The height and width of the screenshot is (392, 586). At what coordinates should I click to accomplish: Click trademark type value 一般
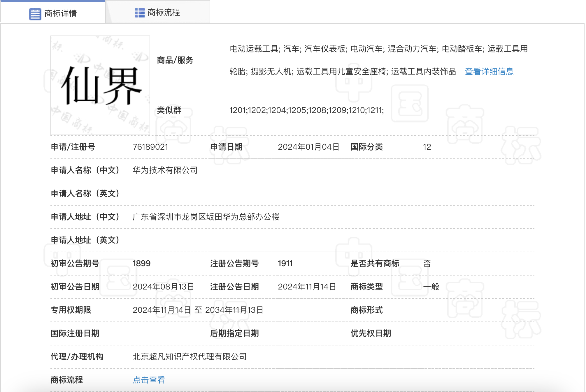click(x=431, y=287)
